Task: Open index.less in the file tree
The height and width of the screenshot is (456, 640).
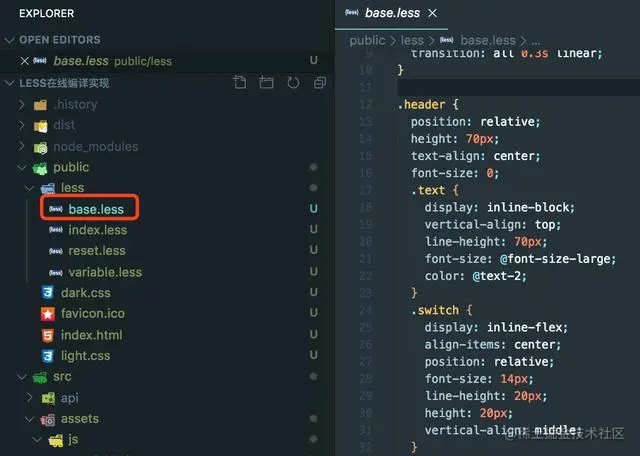Action: point(98,230)
